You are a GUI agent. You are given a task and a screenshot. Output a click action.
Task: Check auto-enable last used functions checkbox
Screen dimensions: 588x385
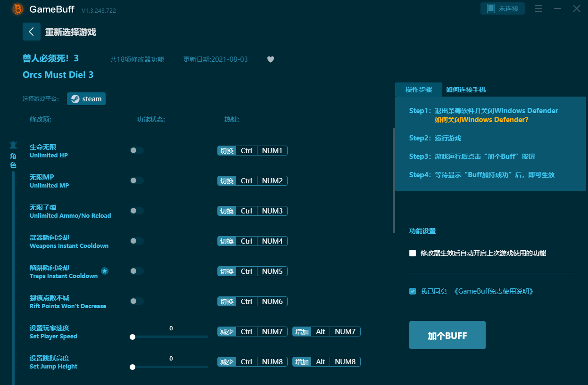click(x=413, y=253)
